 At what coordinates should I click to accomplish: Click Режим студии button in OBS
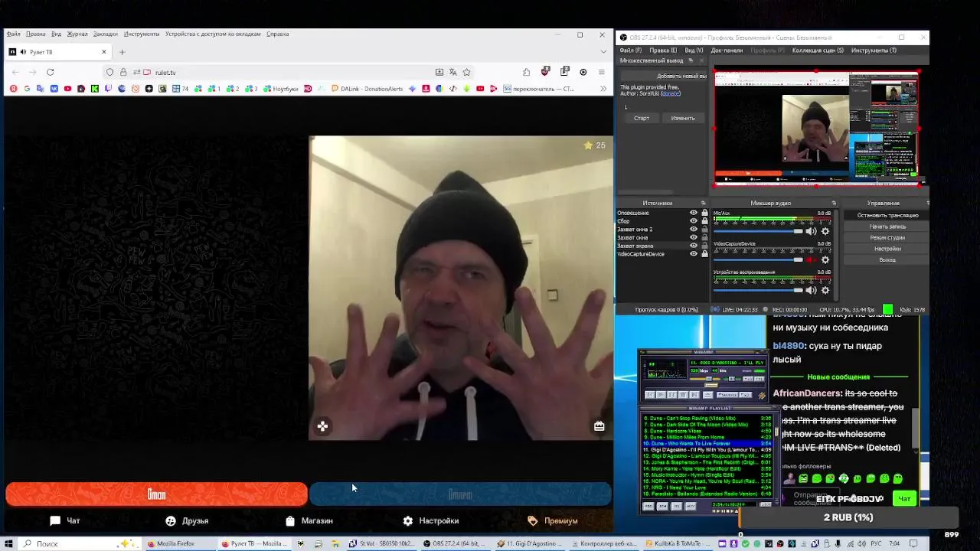[x=887, y=237]
